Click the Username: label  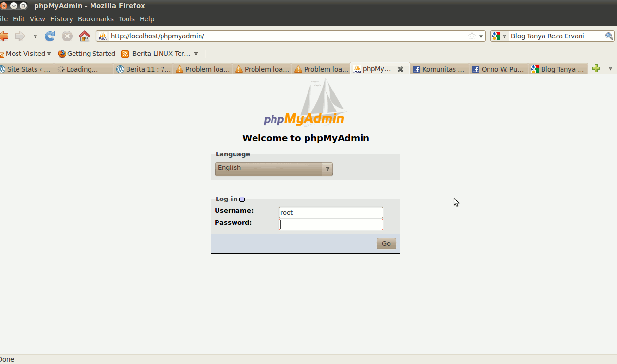[x=234, y=211]
